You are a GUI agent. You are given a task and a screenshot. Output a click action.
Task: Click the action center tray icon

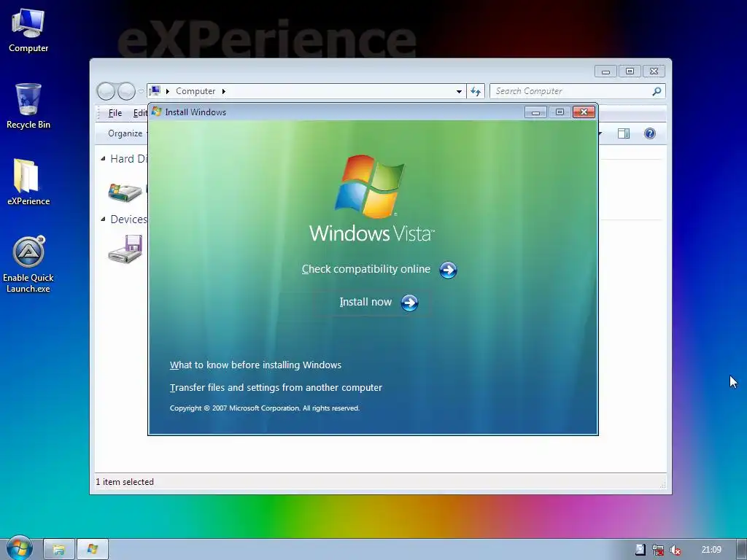point(640,550)
